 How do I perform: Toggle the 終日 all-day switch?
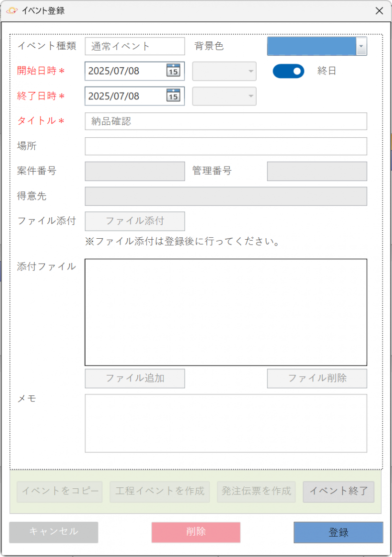coord(288,71)
